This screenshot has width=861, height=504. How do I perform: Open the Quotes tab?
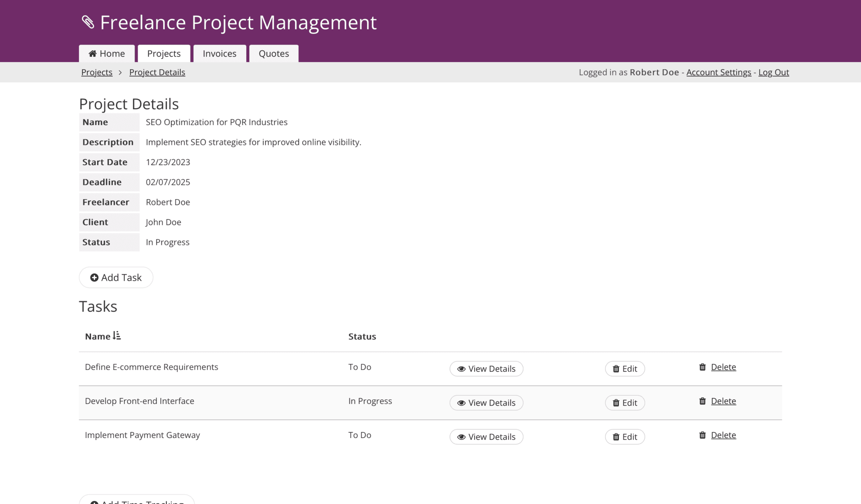[x=274, y=53]
